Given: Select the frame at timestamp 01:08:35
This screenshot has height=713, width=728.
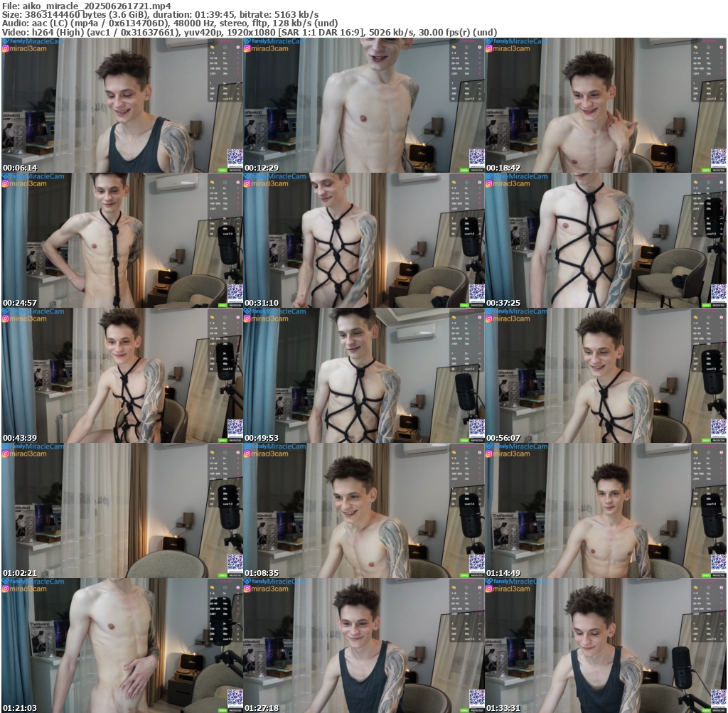Looking at the screenshot, I should [x=364, y=510].
